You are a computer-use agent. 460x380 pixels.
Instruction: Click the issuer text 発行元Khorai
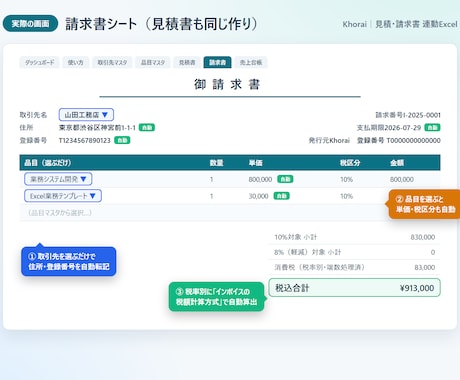(x=329, y=140)
